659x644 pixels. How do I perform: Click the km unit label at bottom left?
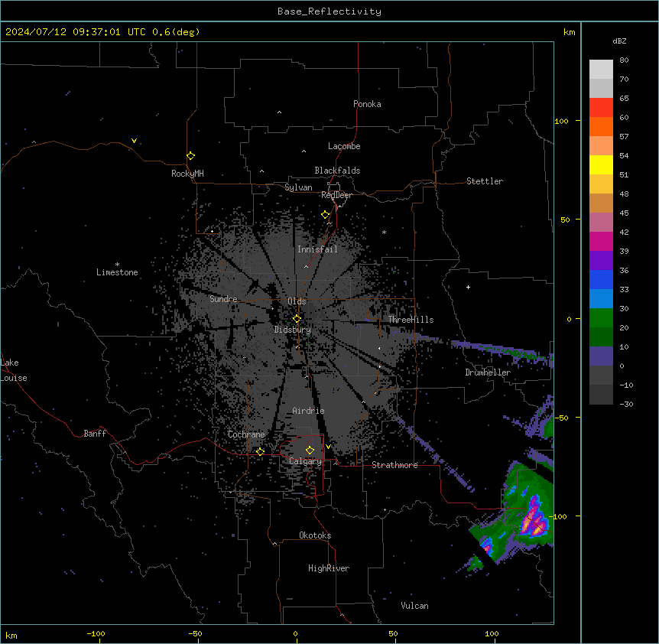11,635
